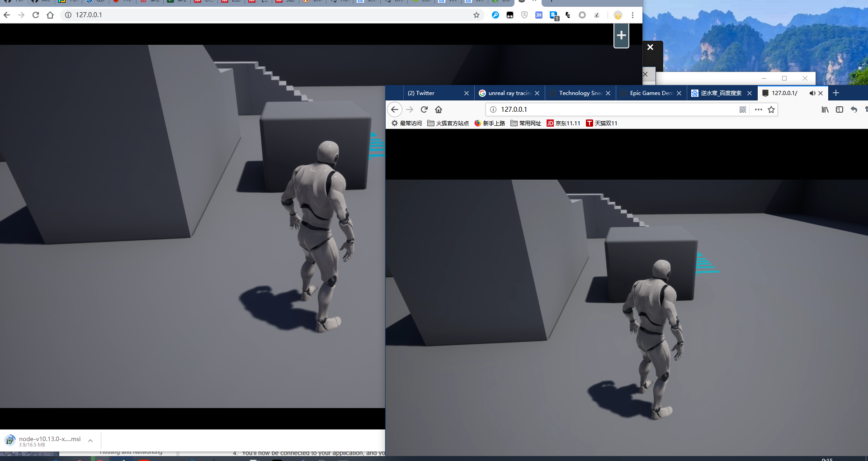Reload the 127.0.0.1 page in Firefox
The width and height of the screenshot is (868, 461).
(x=424, y=109)
